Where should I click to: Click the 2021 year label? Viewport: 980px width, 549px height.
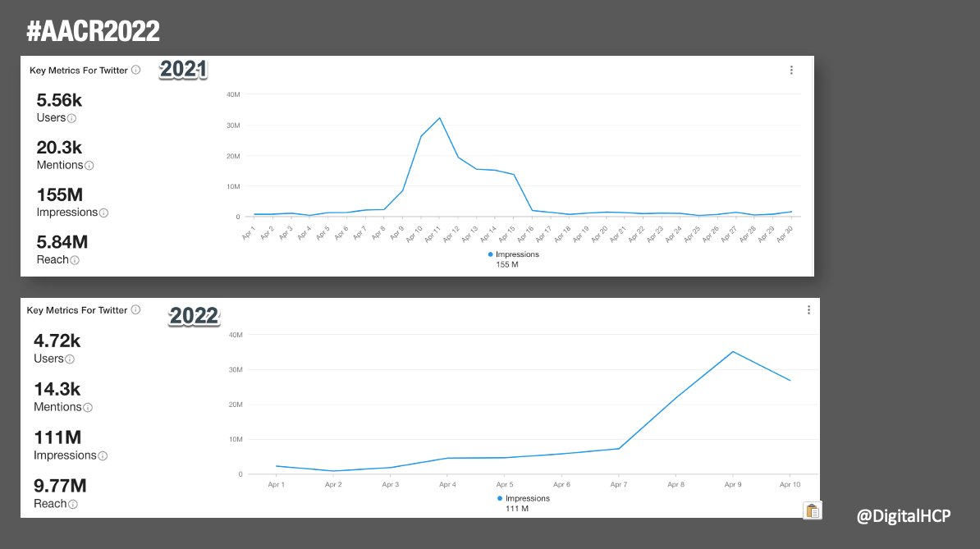[183, 69]
